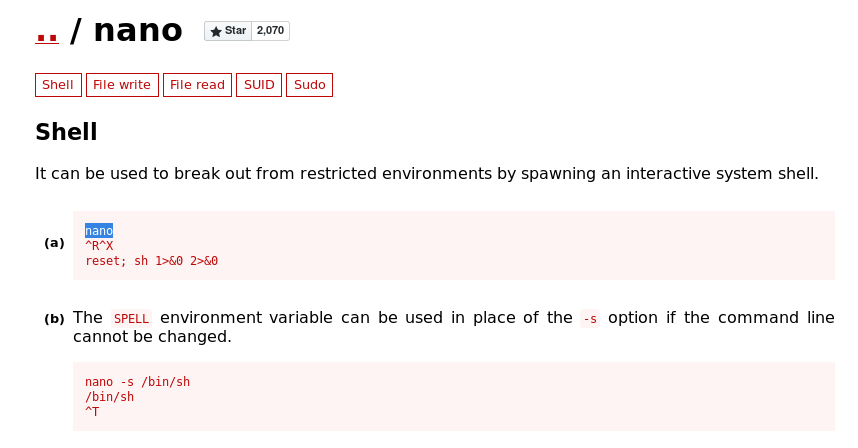Click the Shell section heading
The image size is (858, 448).
point(66,132)
